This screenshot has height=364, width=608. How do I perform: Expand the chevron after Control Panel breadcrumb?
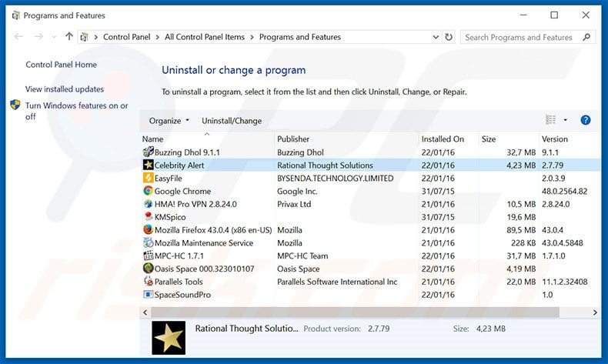[158, 37]
